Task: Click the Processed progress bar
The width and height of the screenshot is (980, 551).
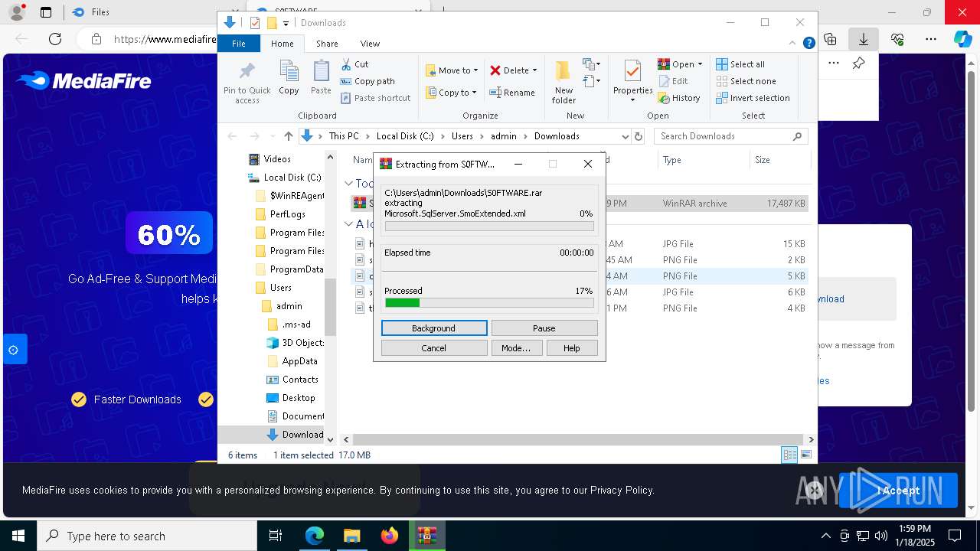Action: click(x=489, y=302)
